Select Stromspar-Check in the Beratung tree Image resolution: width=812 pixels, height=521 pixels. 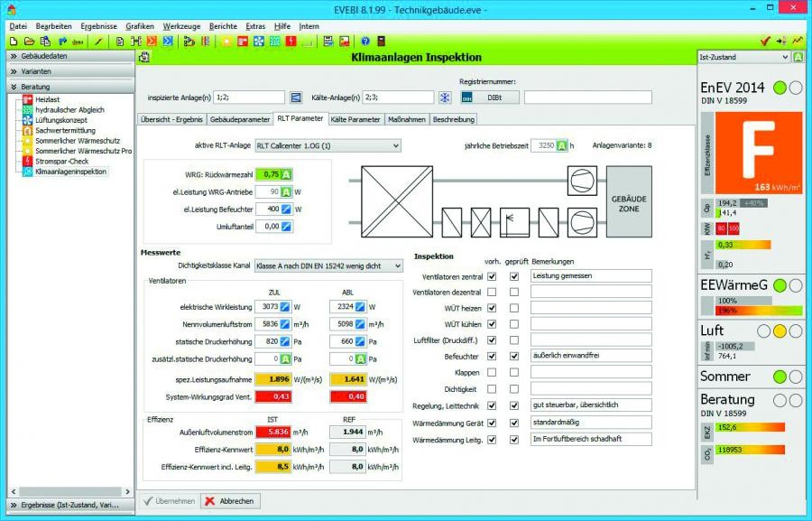[x=61, y=162]
